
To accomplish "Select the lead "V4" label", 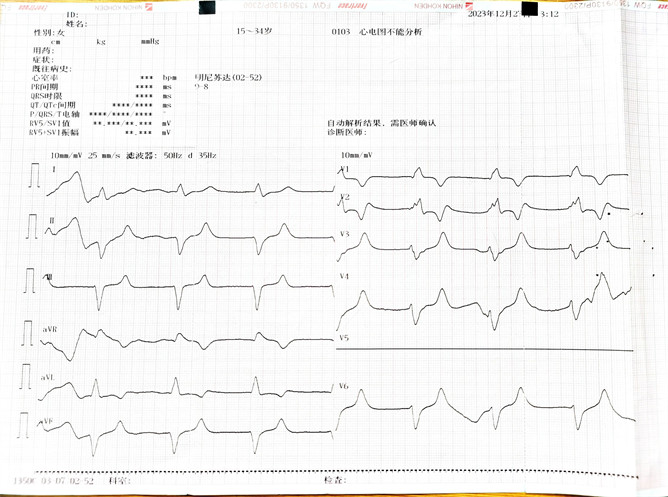I will click(344, 276).
